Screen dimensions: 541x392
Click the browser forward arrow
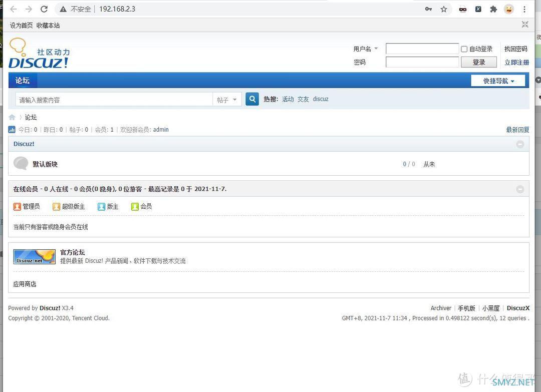(29, 10)
